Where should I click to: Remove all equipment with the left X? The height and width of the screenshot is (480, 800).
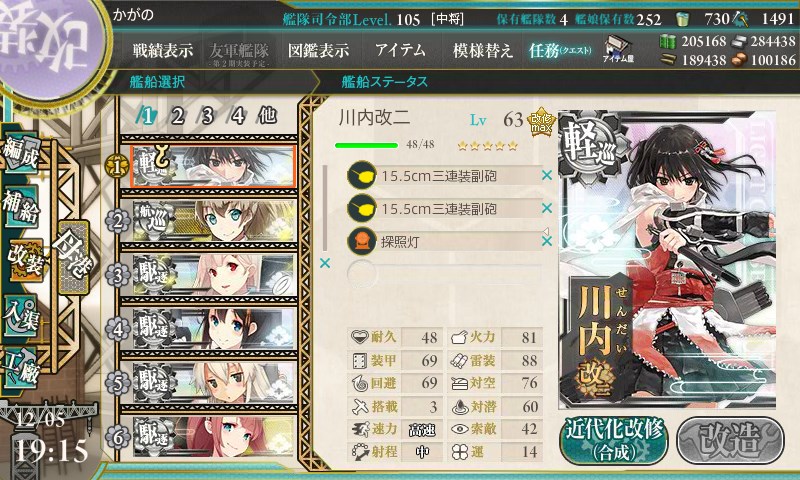click(x=324, y=263)
